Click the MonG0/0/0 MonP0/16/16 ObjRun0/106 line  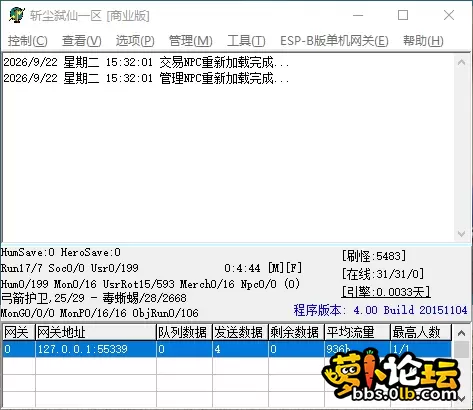coord(100,313)
